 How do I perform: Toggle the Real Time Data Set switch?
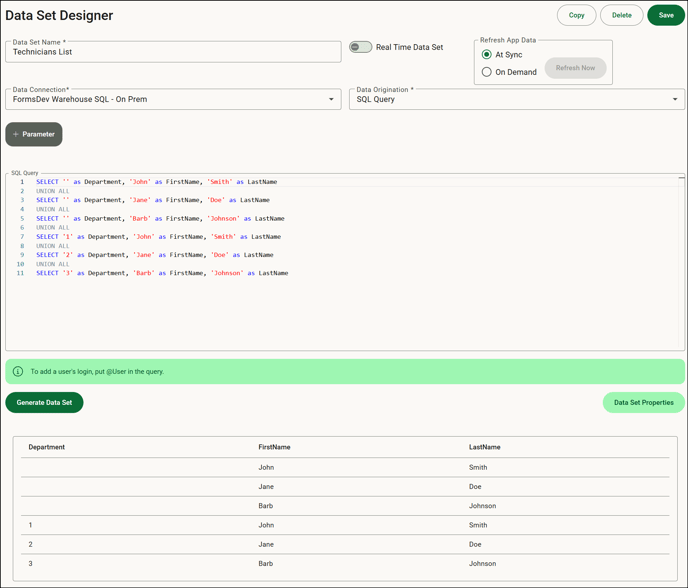pos(361,47)
